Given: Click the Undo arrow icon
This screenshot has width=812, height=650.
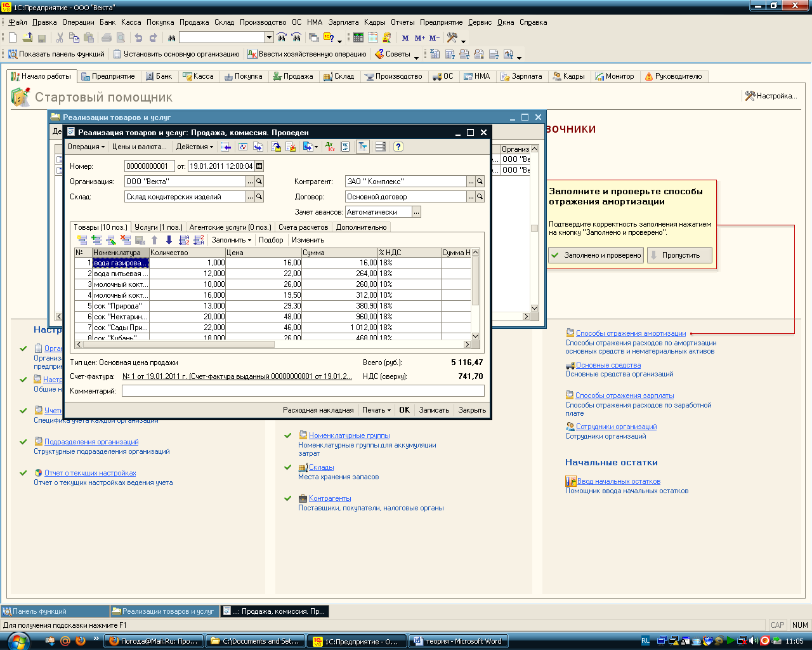Looking at the screenshot, I should tap(138, 38).
